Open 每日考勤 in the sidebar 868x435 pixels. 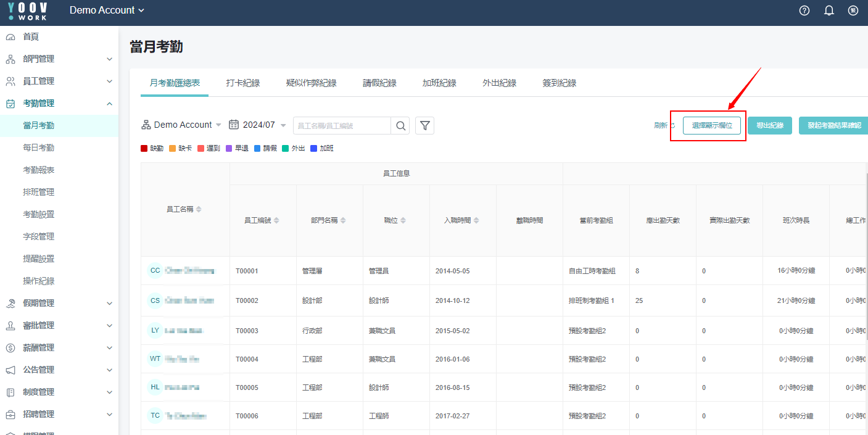click(x=39, y=147)
